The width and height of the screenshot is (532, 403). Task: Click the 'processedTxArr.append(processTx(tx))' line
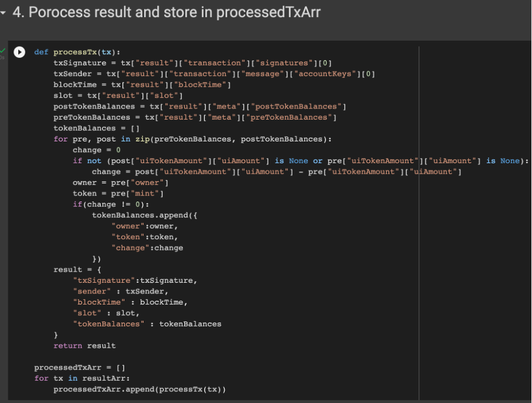pyautogui.click(x=139, y=389)
